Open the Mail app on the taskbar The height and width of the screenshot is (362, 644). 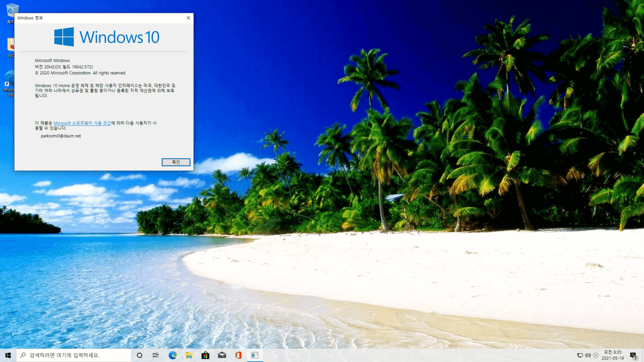pyautogui.click(x=222, y=355)
